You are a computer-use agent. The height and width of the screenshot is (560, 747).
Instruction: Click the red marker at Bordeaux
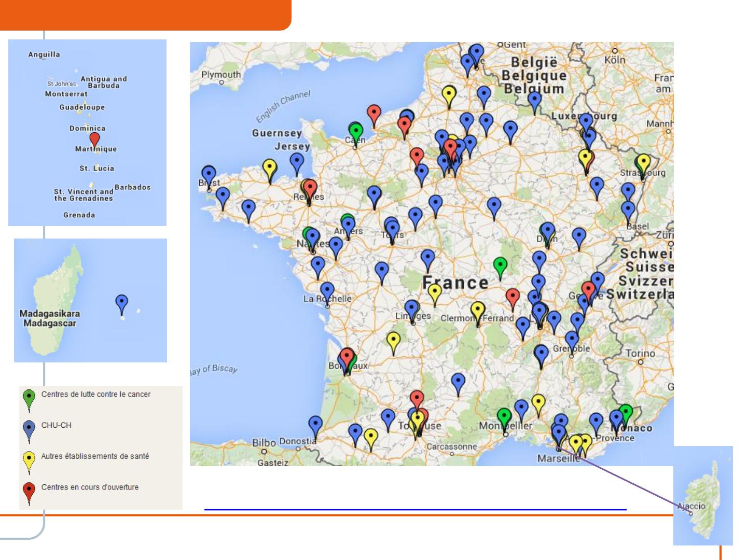pos(347,361)
